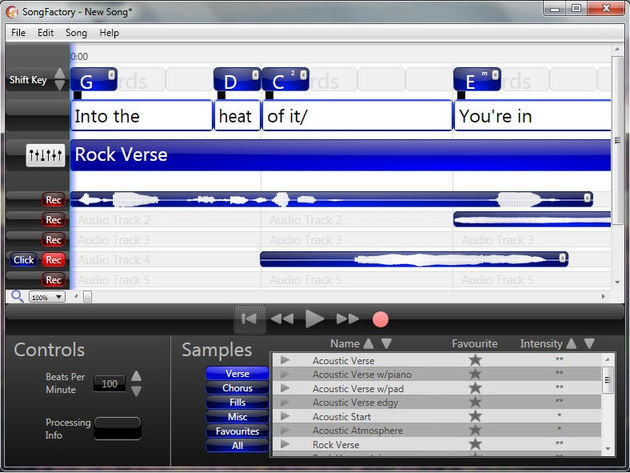Delete the Audio Track 4 clip via x
The width and height of the screenshot is (630, 473).
[562, 257]
